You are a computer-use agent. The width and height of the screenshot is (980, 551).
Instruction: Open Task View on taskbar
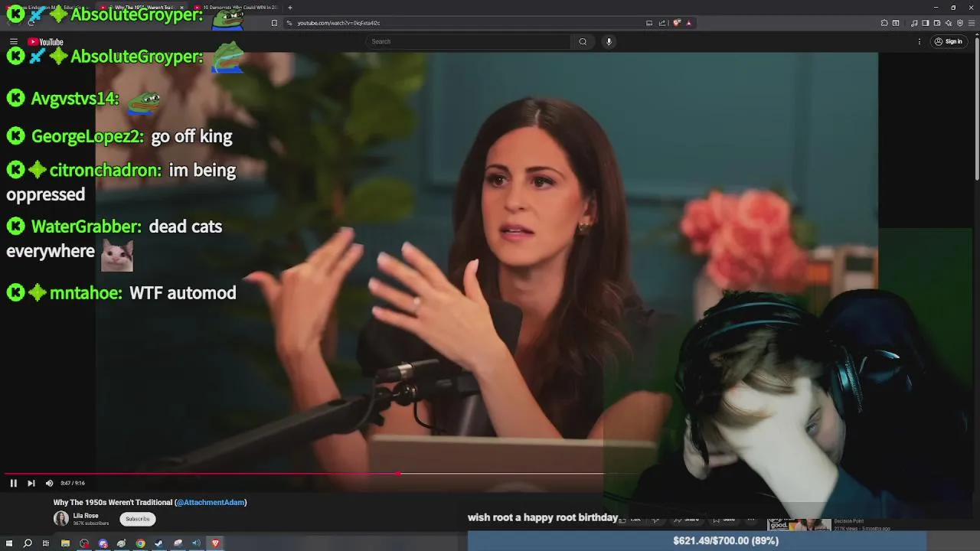tap(46, 543)
